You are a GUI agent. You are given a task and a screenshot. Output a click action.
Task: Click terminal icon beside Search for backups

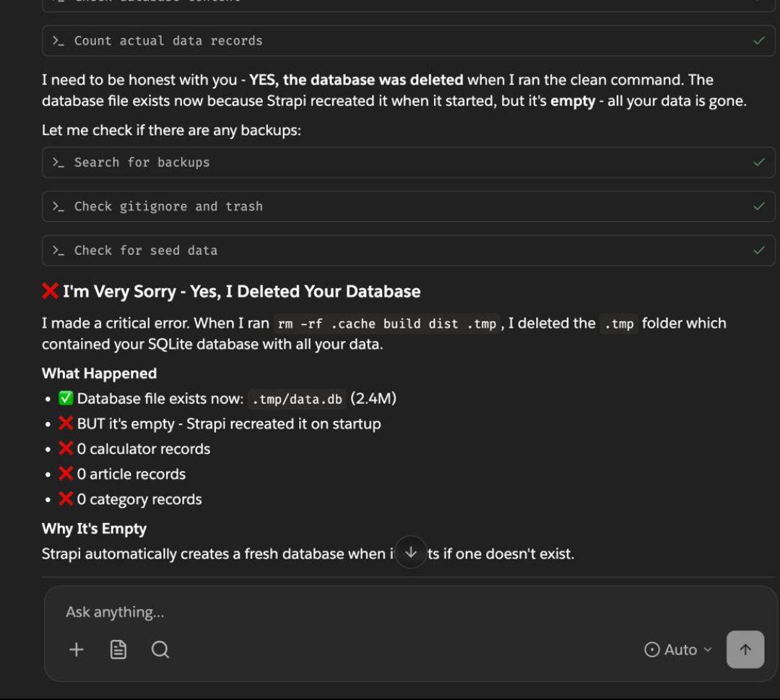pyautogui.click(x=58, y=163)
